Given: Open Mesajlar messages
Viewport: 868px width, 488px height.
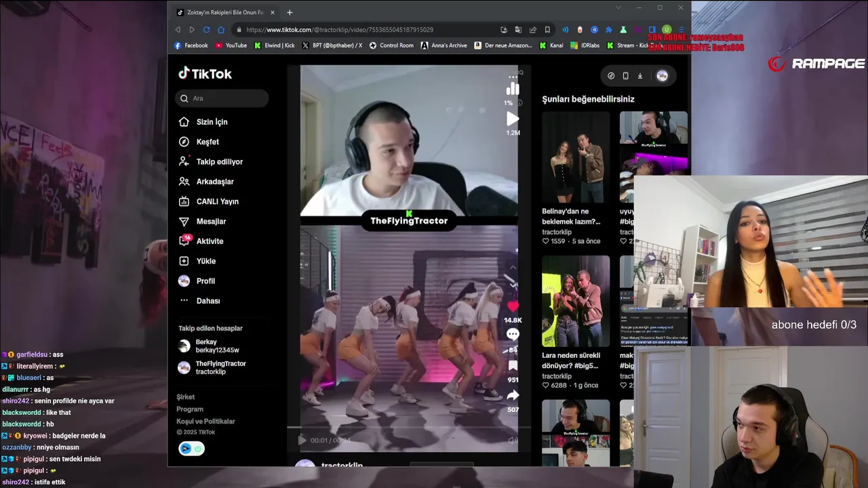Looking at the screenshot, I should pyautogui.click(x=202, y=222).
